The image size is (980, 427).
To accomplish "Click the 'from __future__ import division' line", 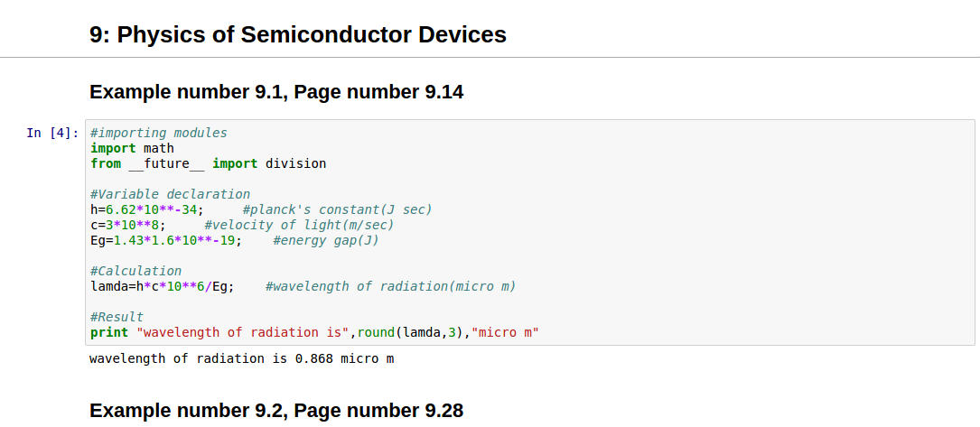I will [208, 163].
